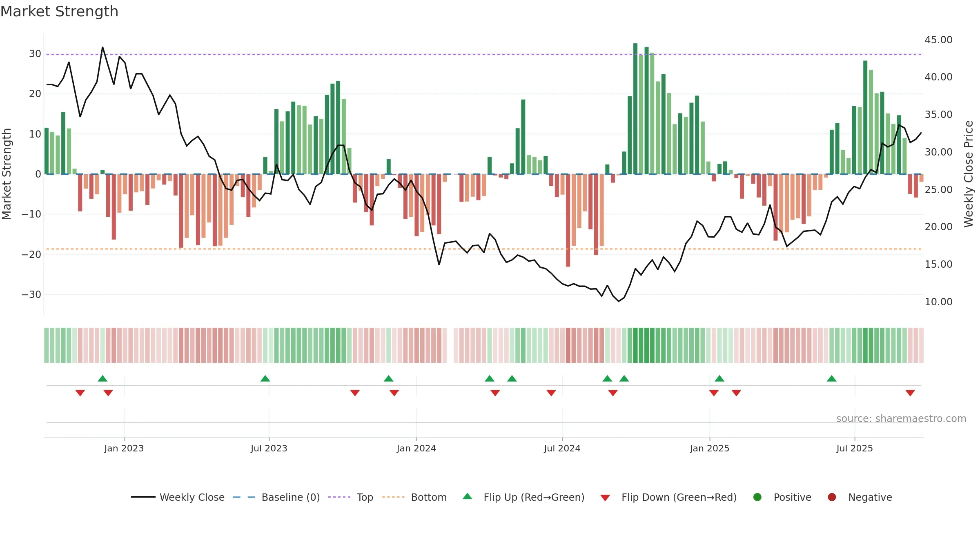Toggle the Positive legend label
Screen dimensions: 980x551
793,497
